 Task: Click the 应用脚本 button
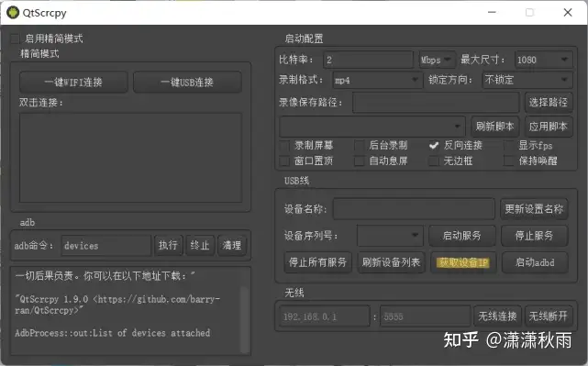click(549, 127)
